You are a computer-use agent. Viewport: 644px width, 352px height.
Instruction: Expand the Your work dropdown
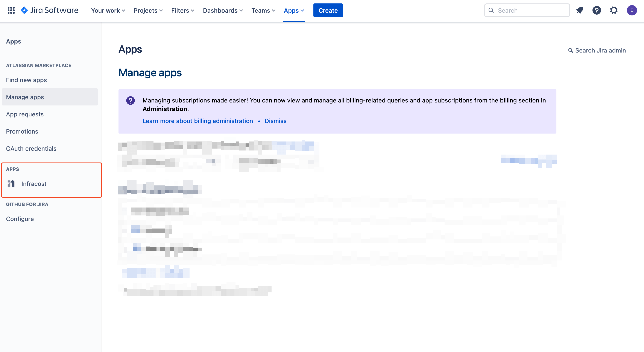coord(108,11)
